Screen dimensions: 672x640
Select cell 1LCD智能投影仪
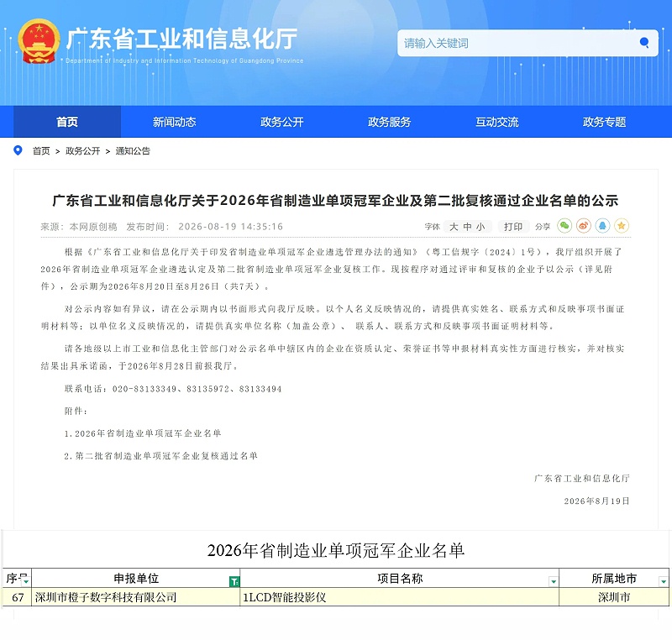(400, 597)
